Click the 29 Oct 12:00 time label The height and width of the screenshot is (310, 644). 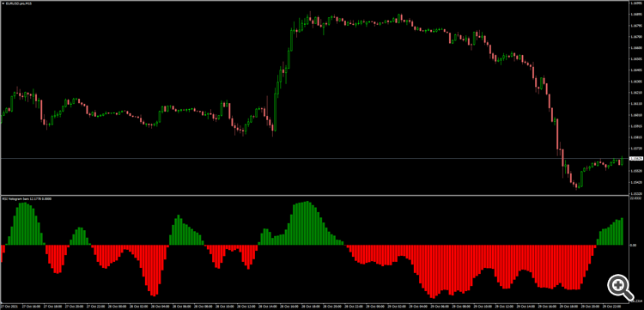point(504,306)
